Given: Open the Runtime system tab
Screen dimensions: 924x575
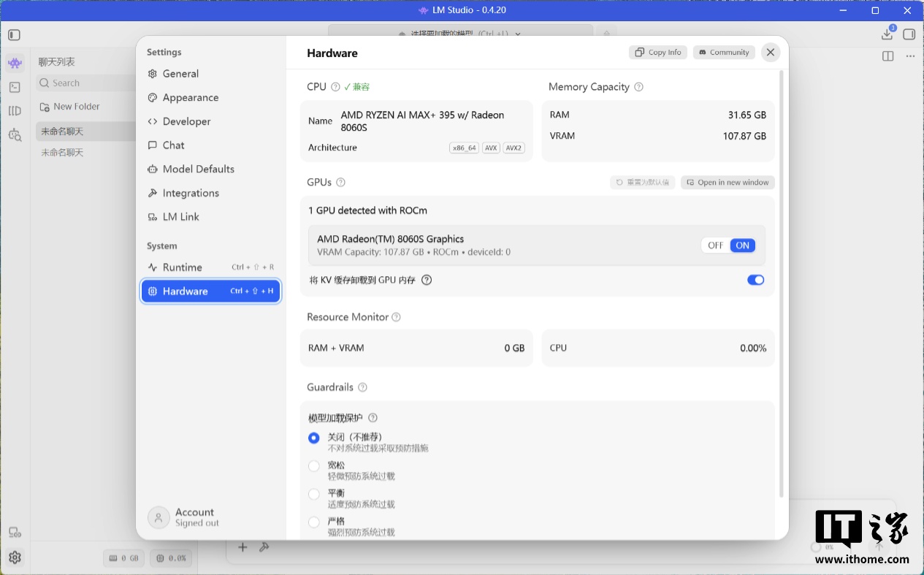Looking at the screenshot, I should coord(210,267).
